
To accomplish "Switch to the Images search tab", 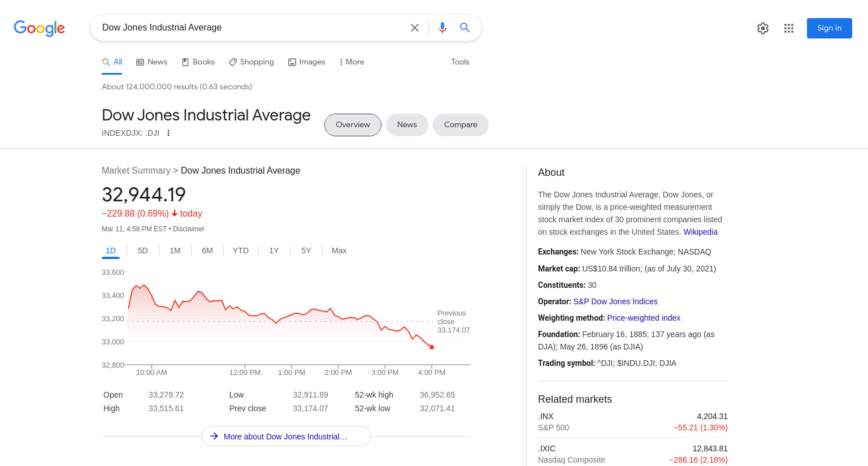I will (x=306, y=62).
